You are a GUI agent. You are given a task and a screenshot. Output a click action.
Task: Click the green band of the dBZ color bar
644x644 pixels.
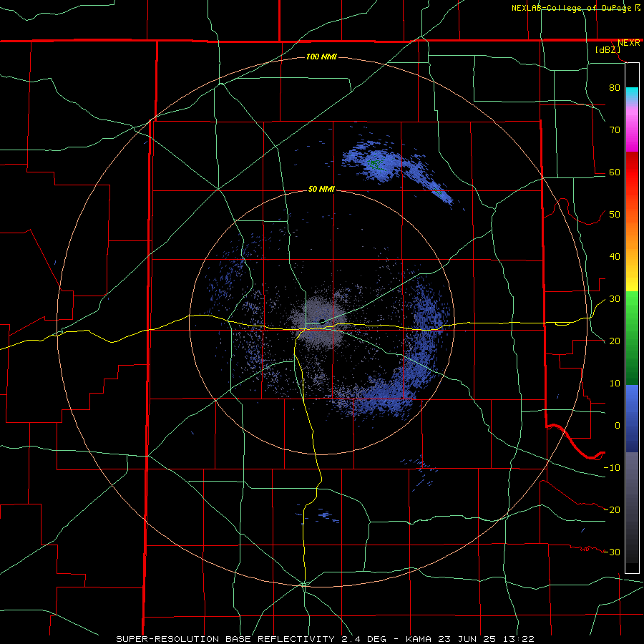click(632, 338)
